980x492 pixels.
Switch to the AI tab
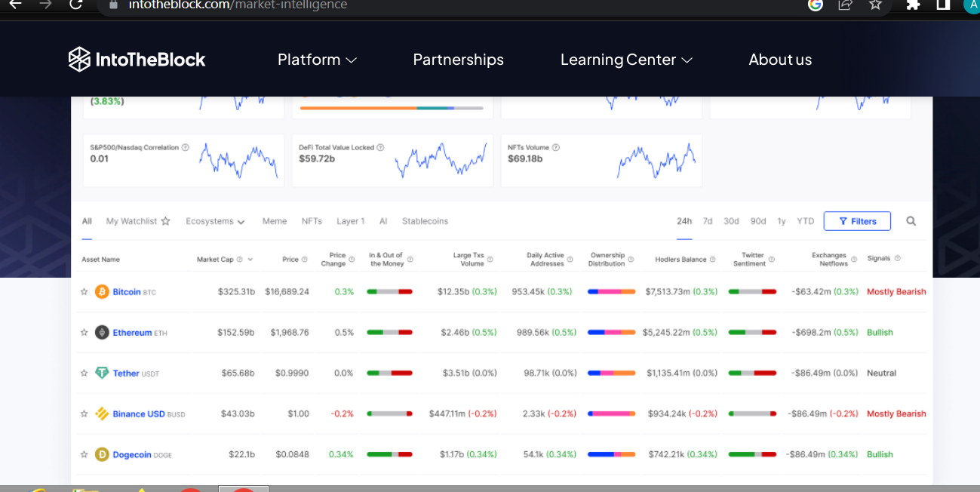point(383,221)
